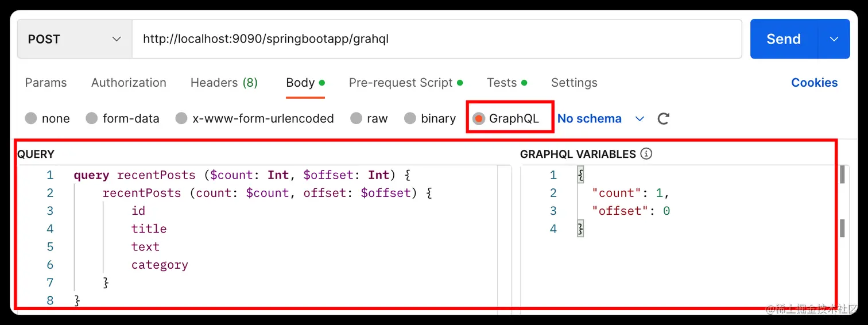Select x-www-form-urlencoded body type
Viewport: 868px width, 325px height.
pos(181,119)
